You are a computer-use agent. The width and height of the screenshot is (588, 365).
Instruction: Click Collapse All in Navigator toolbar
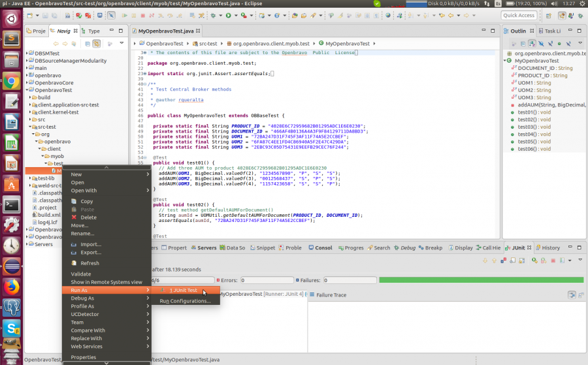(88, 43)
